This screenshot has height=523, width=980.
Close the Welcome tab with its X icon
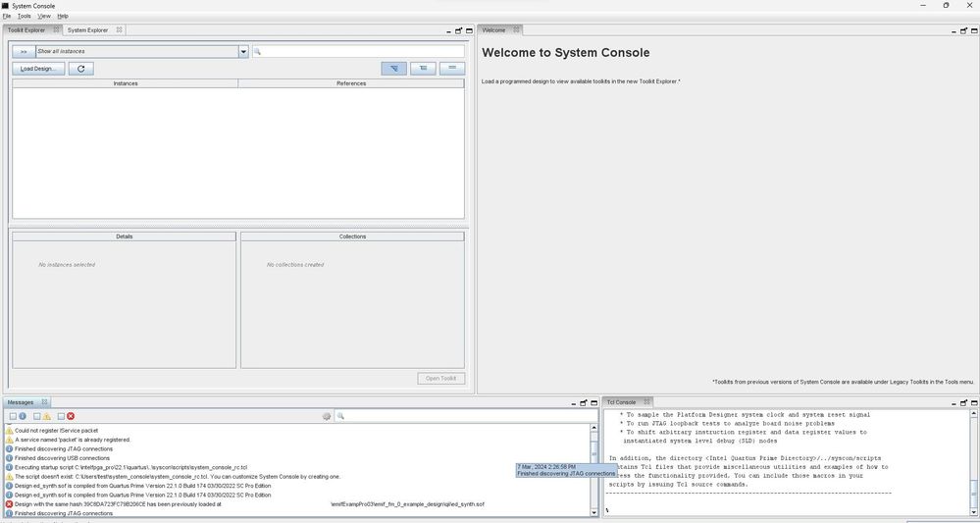(x=516, y=29)
